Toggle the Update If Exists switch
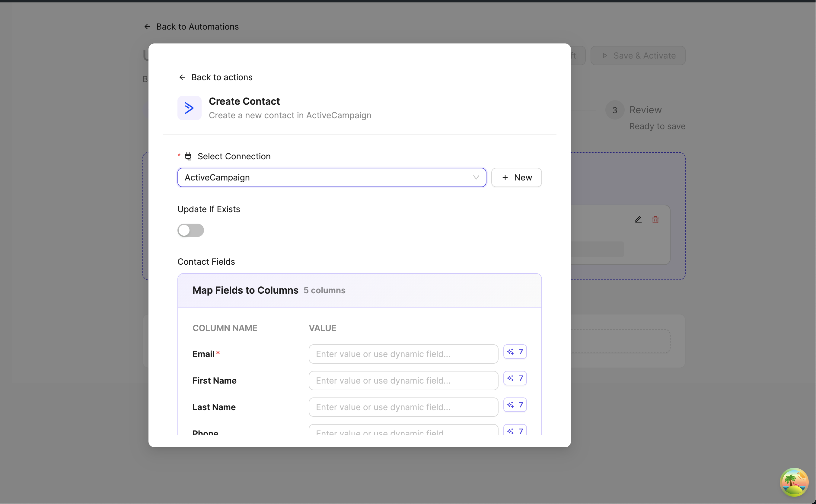The image size is (816, 504). [x=191, y=230]
